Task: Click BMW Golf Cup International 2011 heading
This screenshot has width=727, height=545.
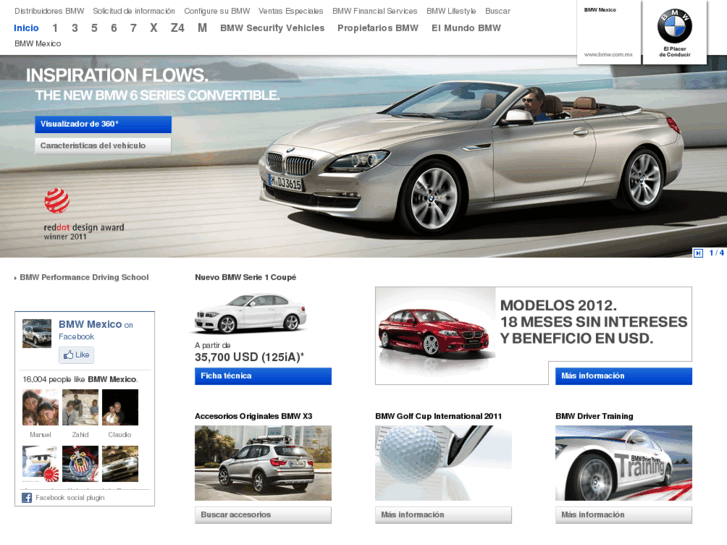Action: (x=439, y=416)
